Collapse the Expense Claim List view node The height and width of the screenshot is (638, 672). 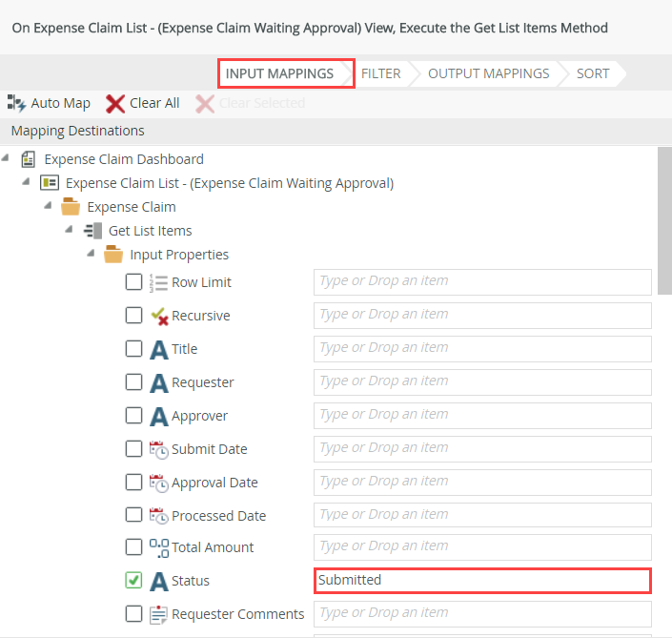point(26,182)
